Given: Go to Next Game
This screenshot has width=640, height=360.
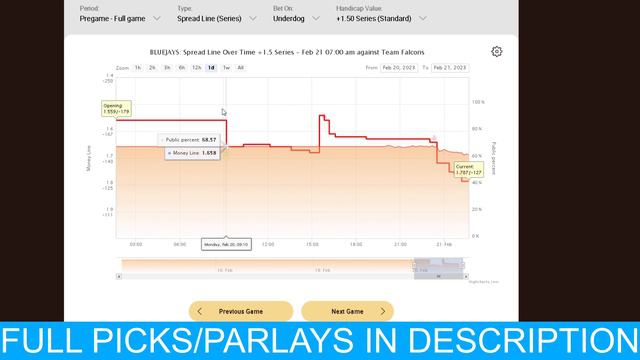Looking at the screenshot, I should (347, 311).
